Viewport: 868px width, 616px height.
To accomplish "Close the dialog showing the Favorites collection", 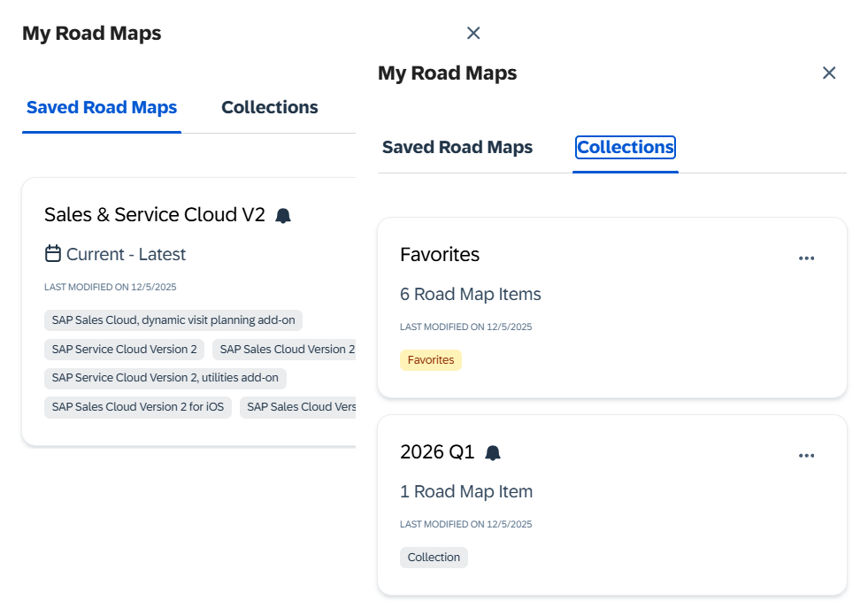I will pos(829,73).
